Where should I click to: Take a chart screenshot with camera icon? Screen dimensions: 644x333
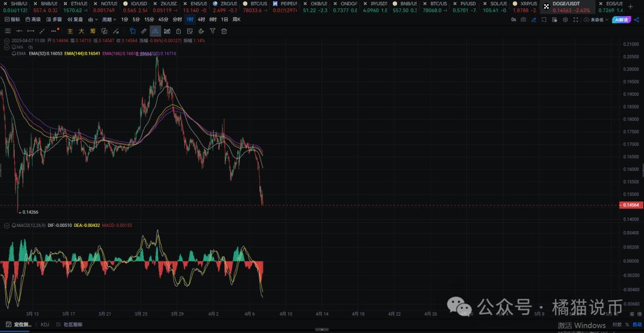524,19
